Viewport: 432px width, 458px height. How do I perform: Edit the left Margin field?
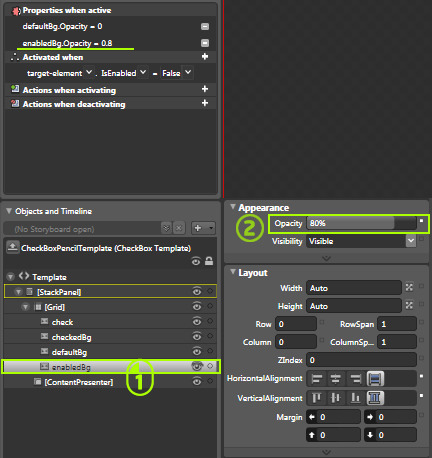pyautogui.click(x=333, y=417)
